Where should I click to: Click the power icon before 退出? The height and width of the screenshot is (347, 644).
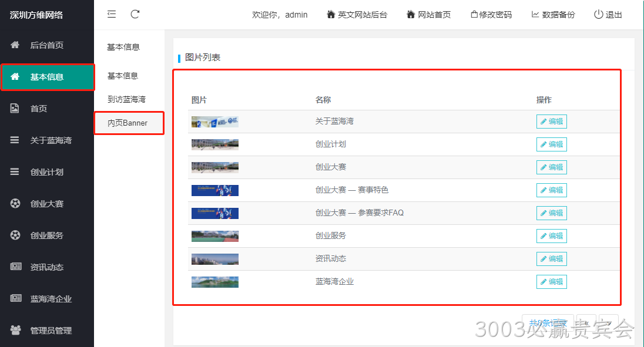pyautogui.click(x=598, y=14)
